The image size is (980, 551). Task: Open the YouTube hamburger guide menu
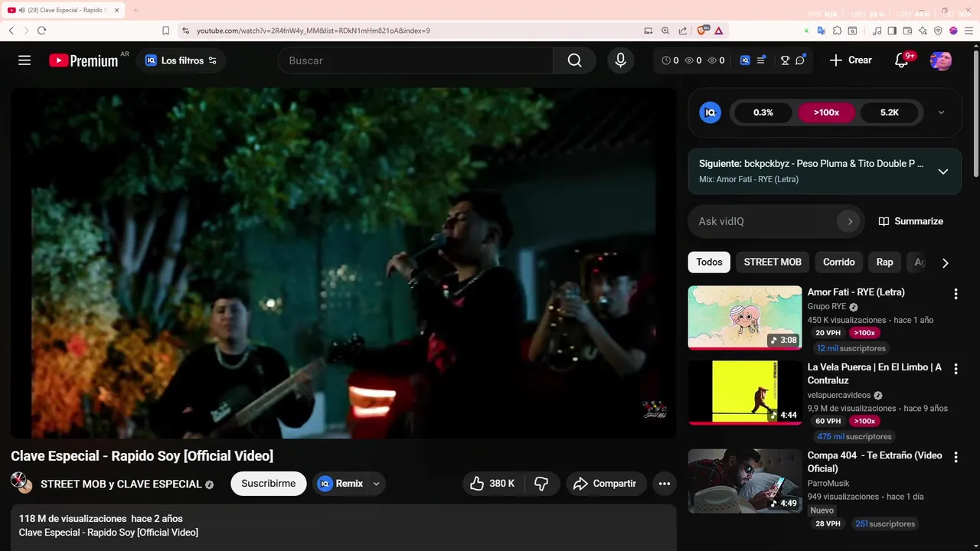pos(24,60)
